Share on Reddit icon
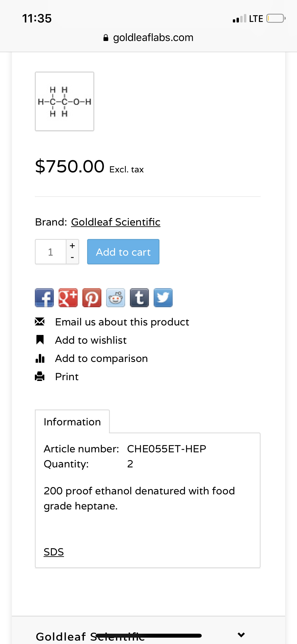The image size is (297, 644). tap(116, 298)
